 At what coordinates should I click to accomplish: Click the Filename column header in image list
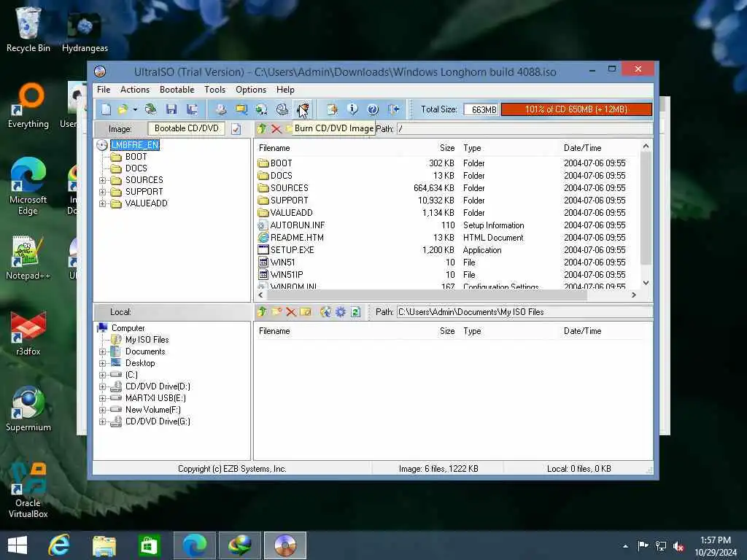(x=274, y=148)
